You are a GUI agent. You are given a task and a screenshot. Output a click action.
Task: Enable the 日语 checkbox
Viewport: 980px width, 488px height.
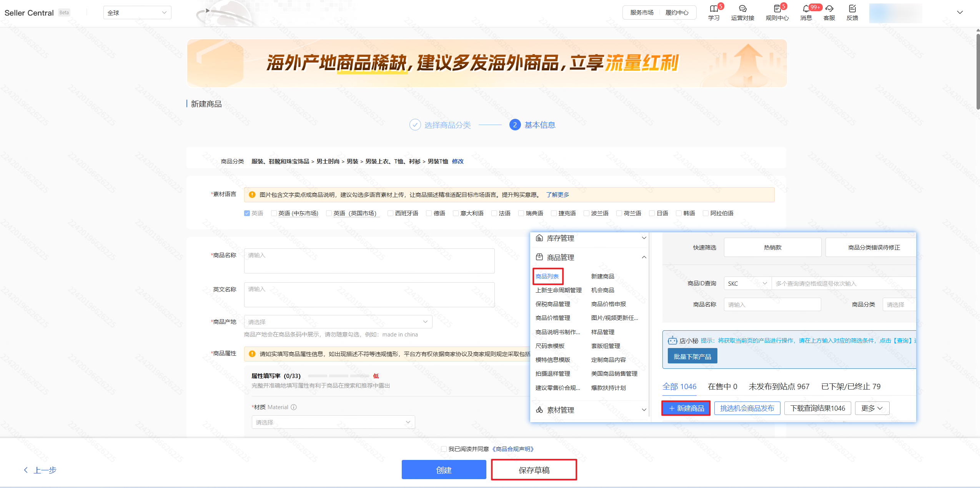pos(652,213)
